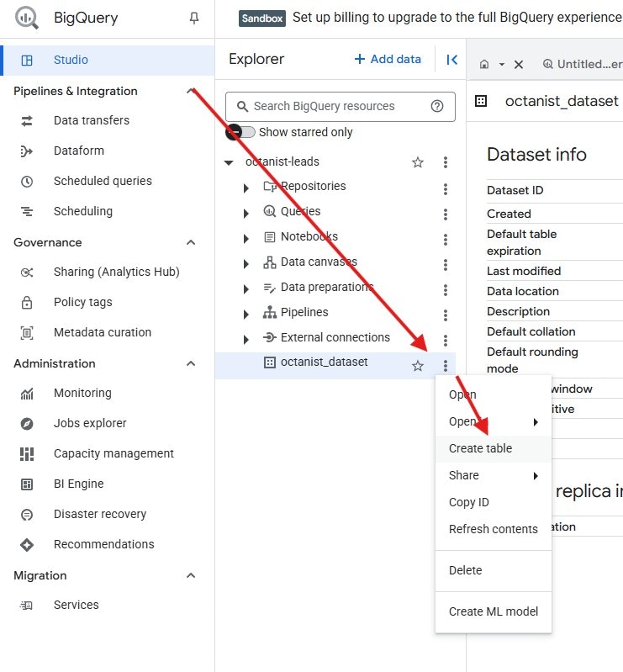Toggle Show starred only switch
The height and width of the screenshot is (672, 623).
tap(240, 132)
